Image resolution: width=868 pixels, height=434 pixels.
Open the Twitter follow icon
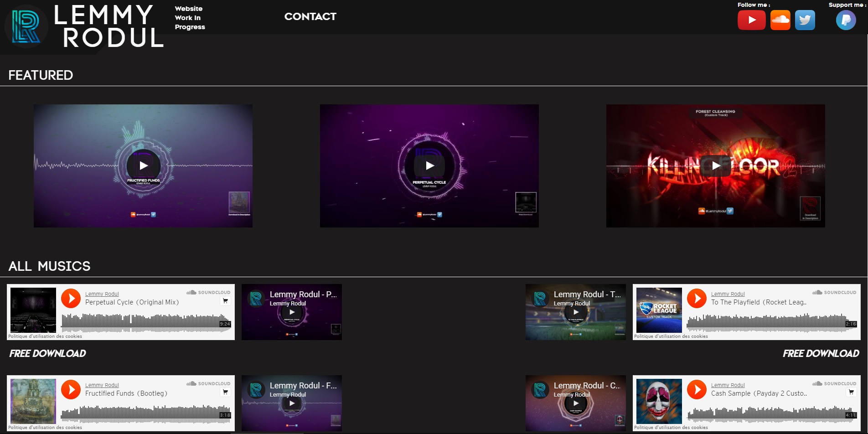tap(805, 20)
